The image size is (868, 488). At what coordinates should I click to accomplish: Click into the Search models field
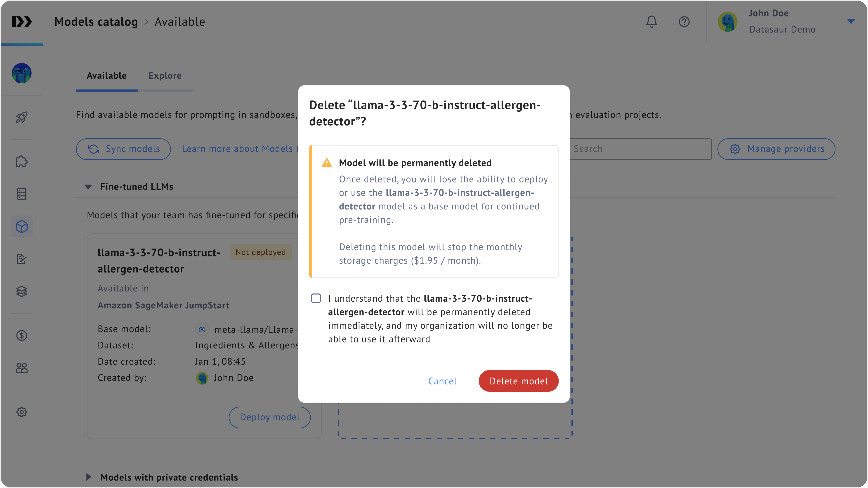pos(640,149)
